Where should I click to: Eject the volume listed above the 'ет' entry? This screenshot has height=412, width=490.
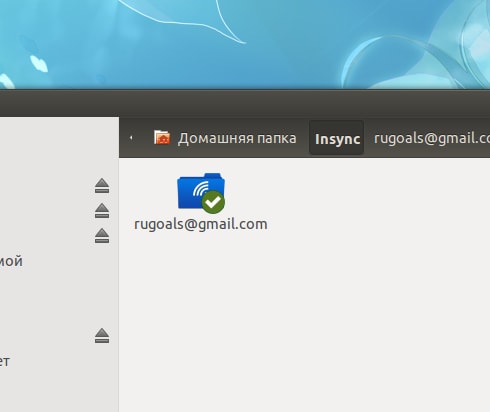[102, 336]
